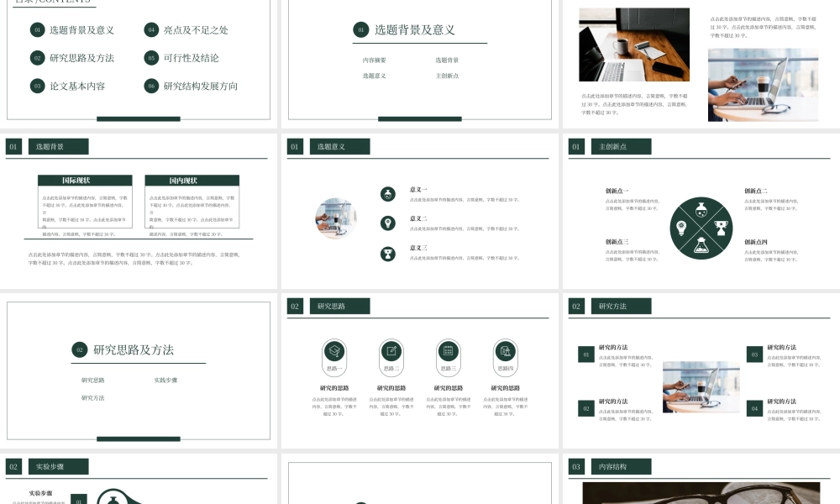Click the 02 number box beside 研究思路
Image resolution: width=840 pixels, height=504 pixels.
pyautogui.click(x=295, y=307)
